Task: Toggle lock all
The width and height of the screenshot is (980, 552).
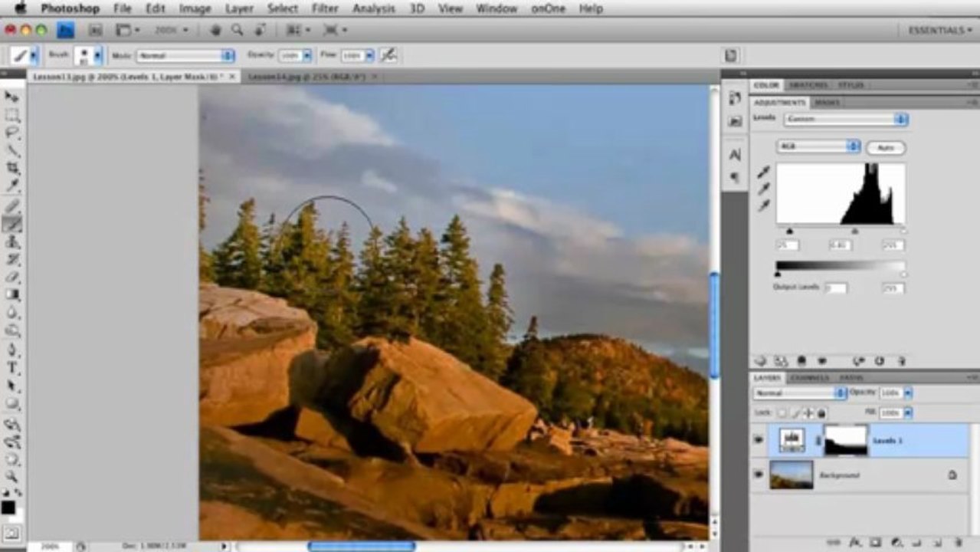Action: 821,412
